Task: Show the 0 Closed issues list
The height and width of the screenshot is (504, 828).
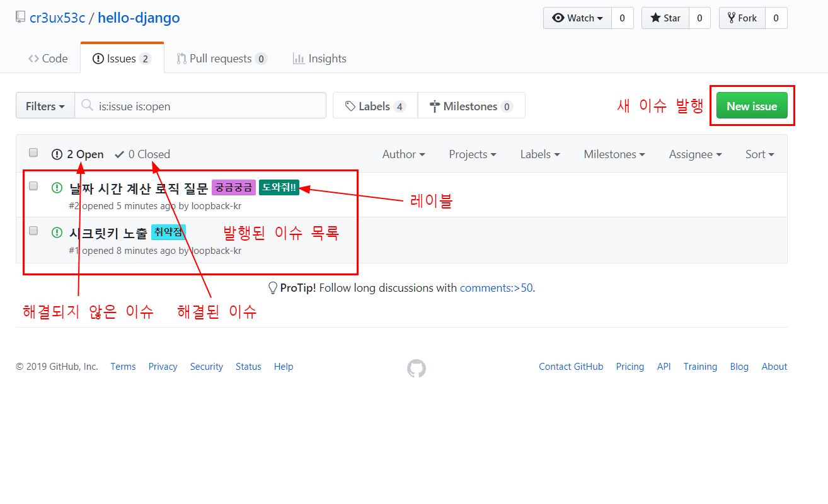Action: (x=142, y=154)
